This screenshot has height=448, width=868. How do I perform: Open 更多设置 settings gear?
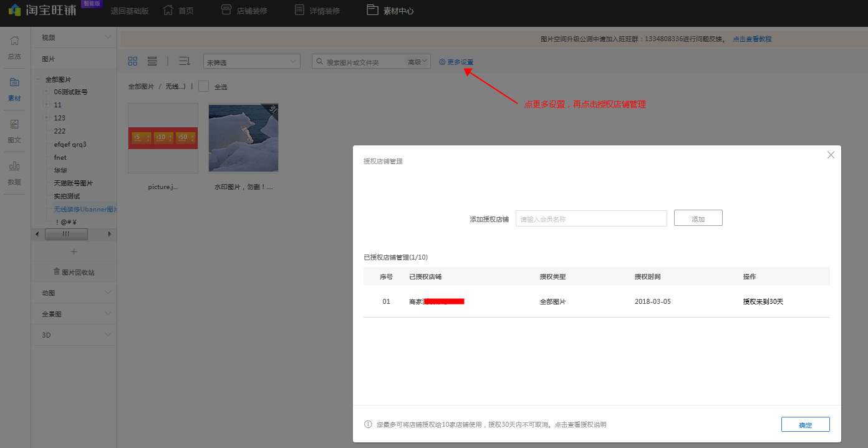456,61
